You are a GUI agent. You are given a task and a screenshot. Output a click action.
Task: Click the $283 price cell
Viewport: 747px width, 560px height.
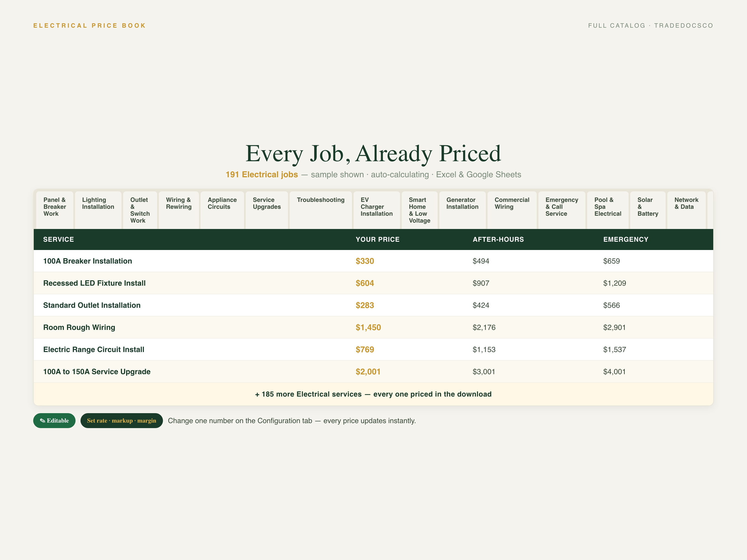[x=365, y=305]
